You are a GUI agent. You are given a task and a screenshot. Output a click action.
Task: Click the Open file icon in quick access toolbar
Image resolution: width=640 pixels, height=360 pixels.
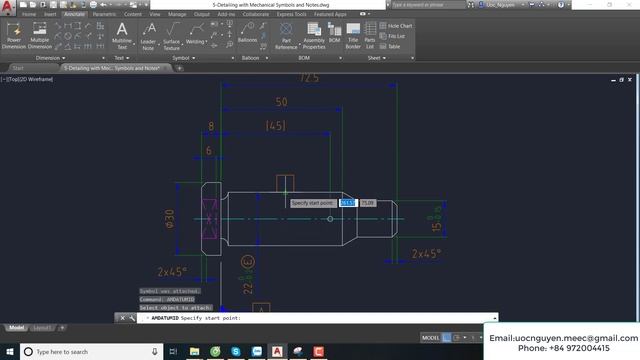33,4
